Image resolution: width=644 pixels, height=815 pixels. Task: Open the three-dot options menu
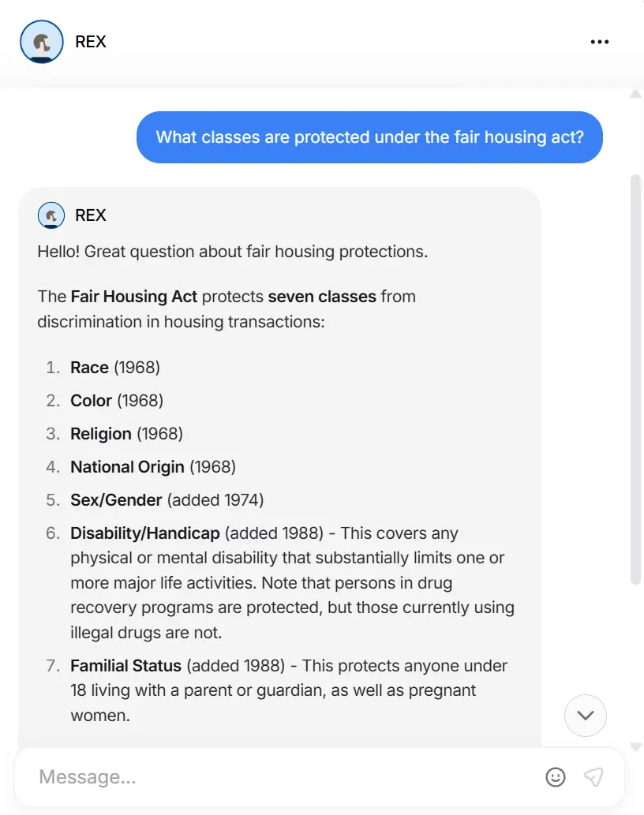[x=599, y=42]
